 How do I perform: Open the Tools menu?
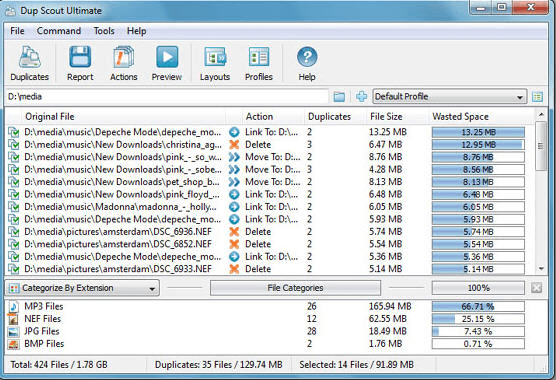point(104,31)
